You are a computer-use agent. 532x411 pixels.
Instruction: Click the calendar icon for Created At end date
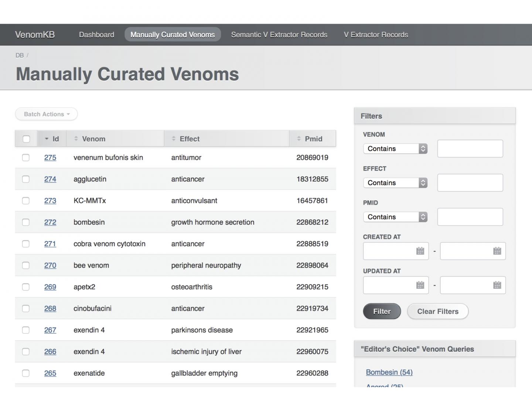[497, 251]
